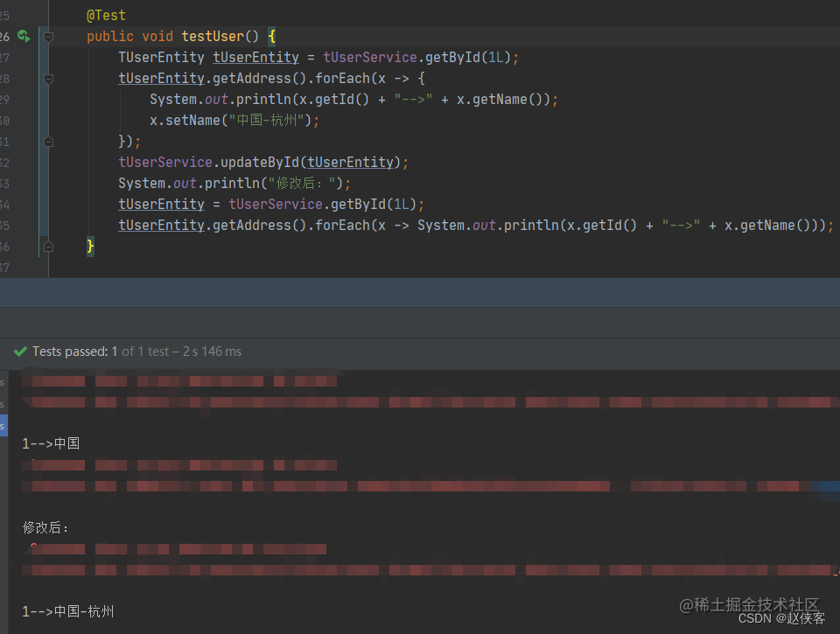
Task: Click the x.setName("中国-杭州") statement
Action: tap(234, 120)
